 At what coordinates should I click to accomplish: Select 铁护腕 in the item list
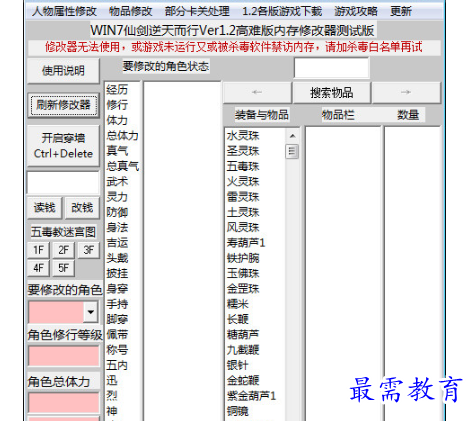pos(243,258)
